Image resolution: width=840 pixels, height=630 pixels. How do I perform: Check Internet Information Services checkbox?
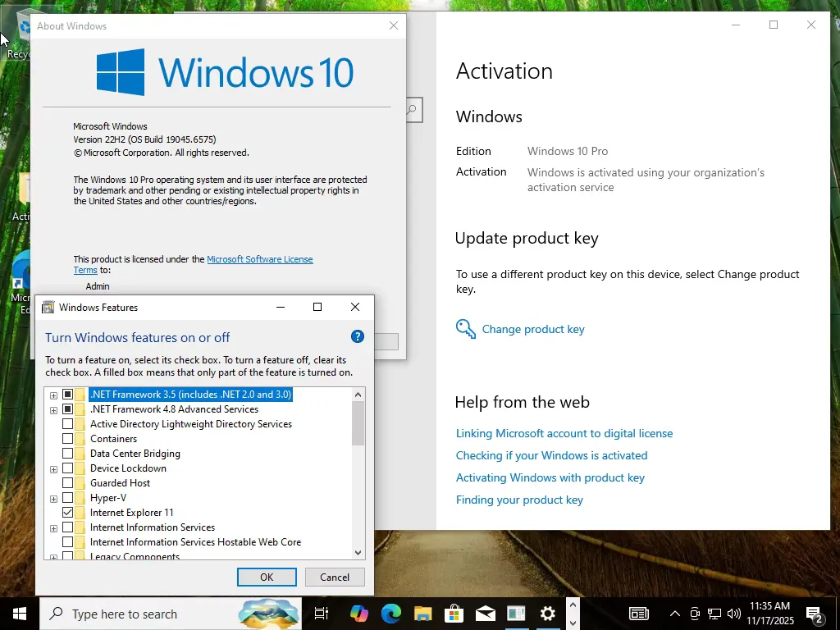tap(67, 527)
